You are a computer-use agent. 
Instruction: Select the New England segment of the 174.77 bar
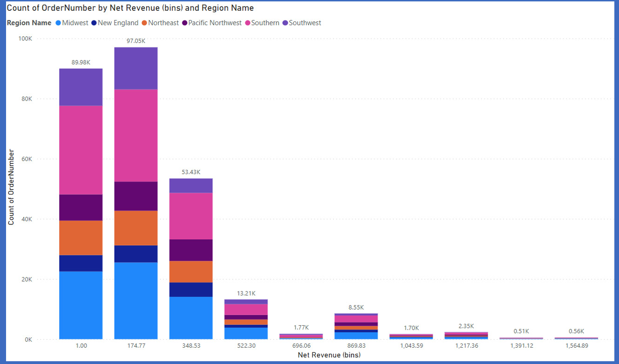tap(136, 254)
